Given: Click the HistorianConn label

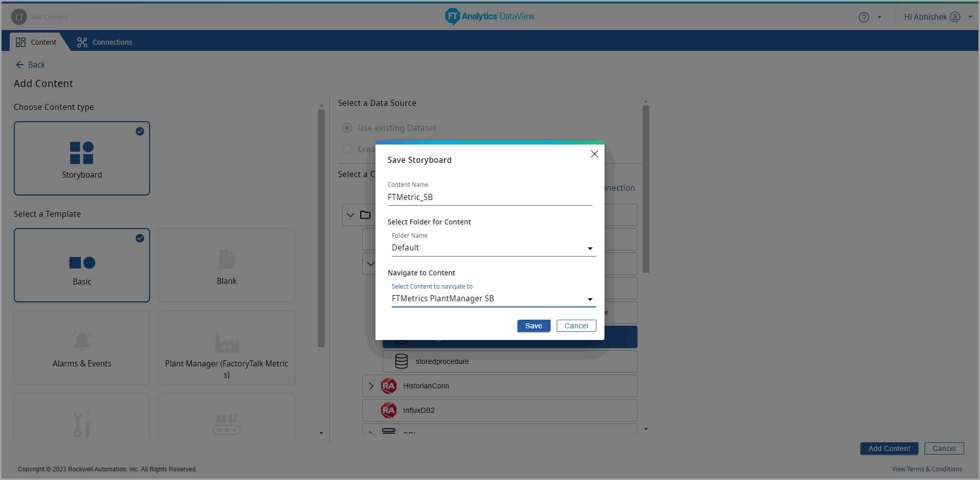Looking at the screenshot, I should point(426,386).
